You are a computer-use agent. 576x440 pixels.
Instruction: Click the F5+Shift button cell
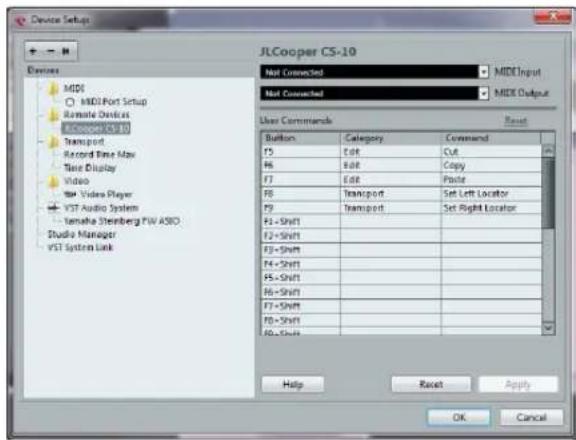click(301, 278)
